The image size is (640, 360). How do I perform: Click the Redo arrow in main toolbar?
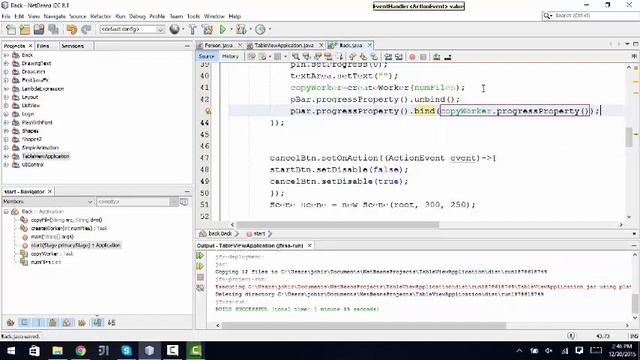coord(86,29)
